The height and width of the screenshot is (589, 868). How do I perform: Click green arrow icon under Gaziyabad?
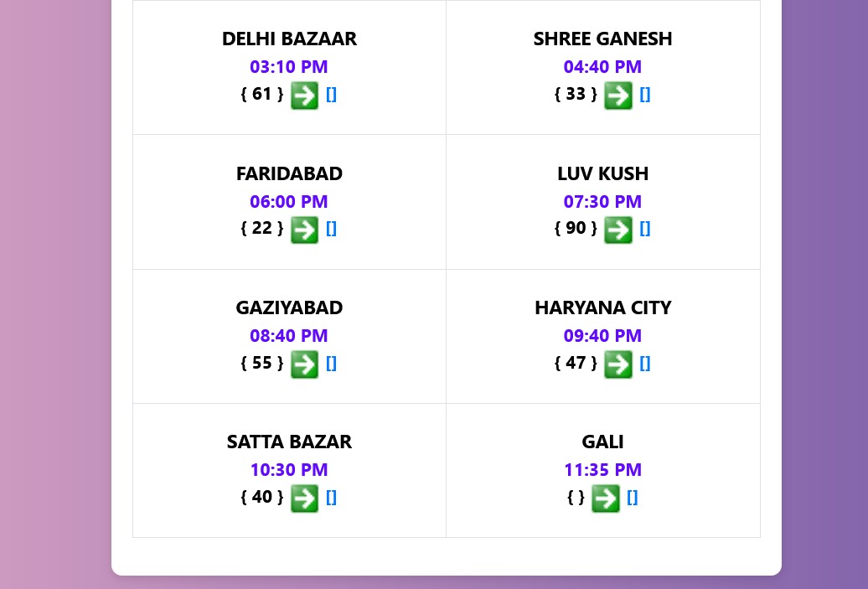click(304, 364)
